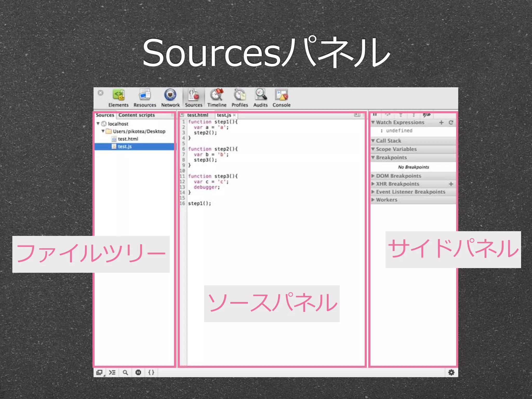
Task: Collapse the Users/pikotea/Desktop folder
Action: click(103, 131)
